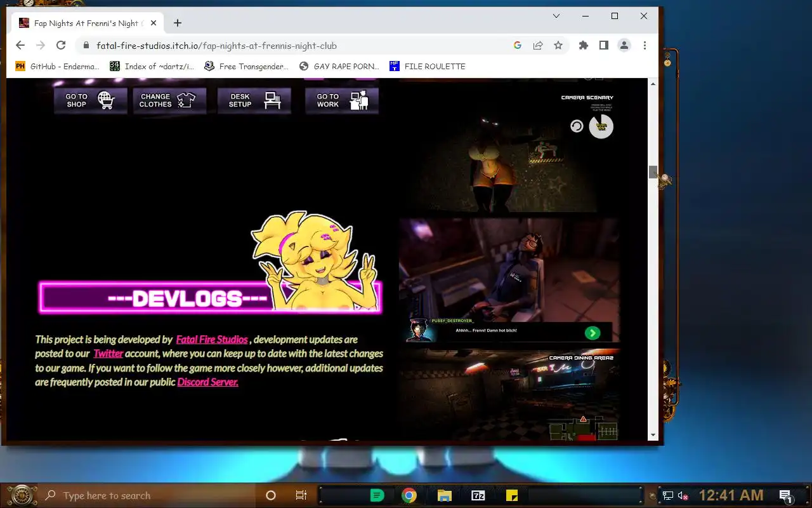This screenshot has width=812, height=508.
Task: Open the GitHub - Enderma... bookmark
Action: tap(58, 66)
